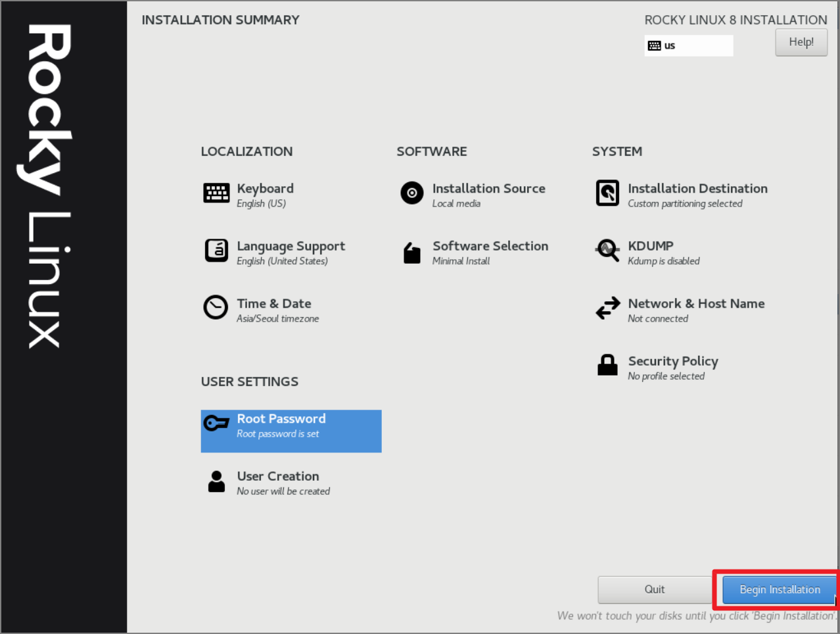Screen dimensions: 840x634
Task: Click 'English (US)' keyboard status text
Action: [x=261, y=204]
